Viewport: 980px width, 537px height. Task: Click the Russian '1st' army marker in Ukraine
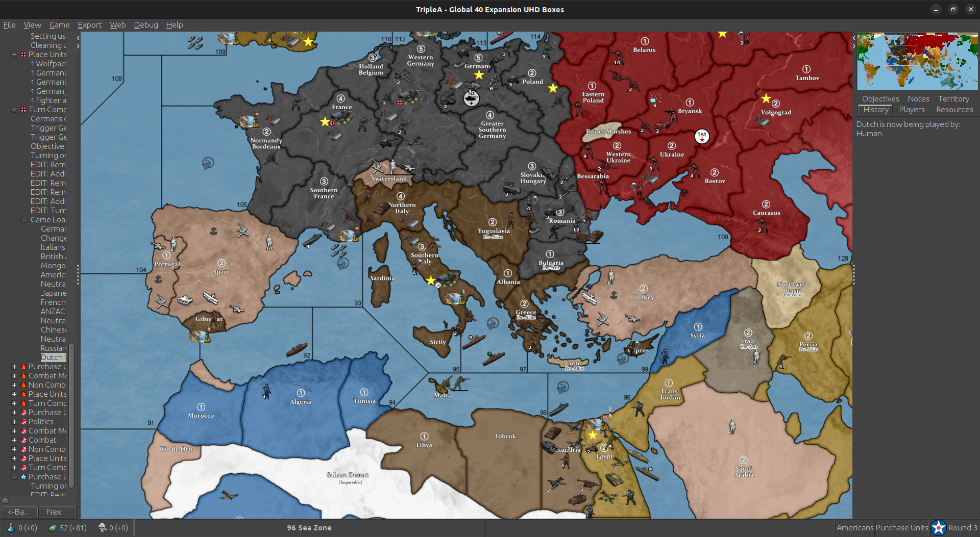tap(702, 136)
